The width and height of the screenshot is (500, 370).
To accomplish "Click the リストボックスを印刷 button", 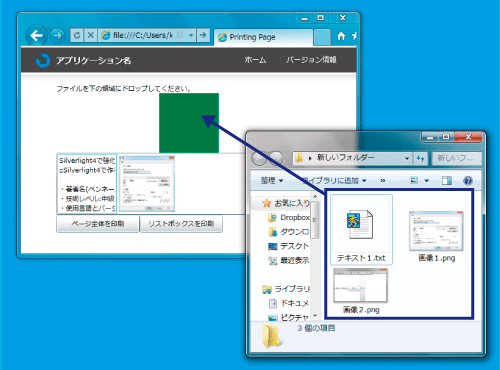I will click(181, 224).
